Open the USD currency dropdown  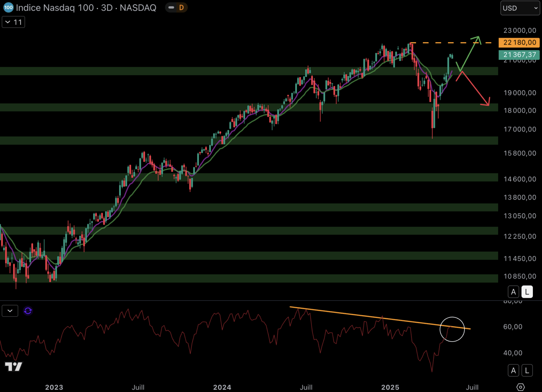click(x=520, y=8)
